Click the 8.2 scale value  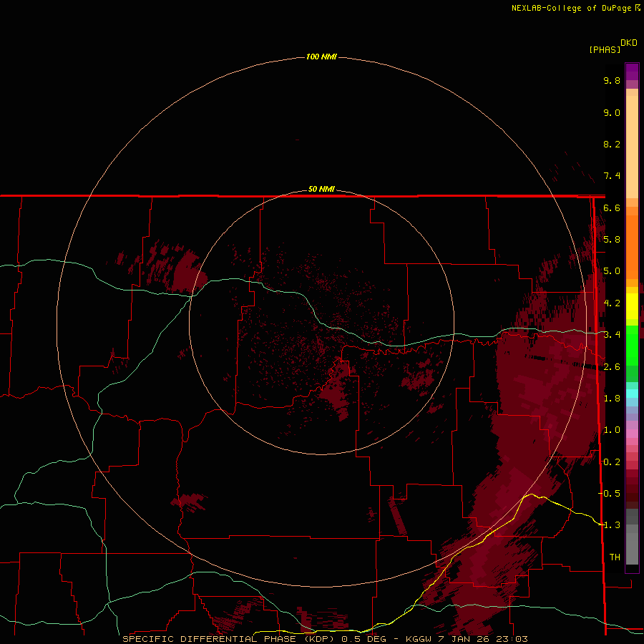[x=612, y=145]
